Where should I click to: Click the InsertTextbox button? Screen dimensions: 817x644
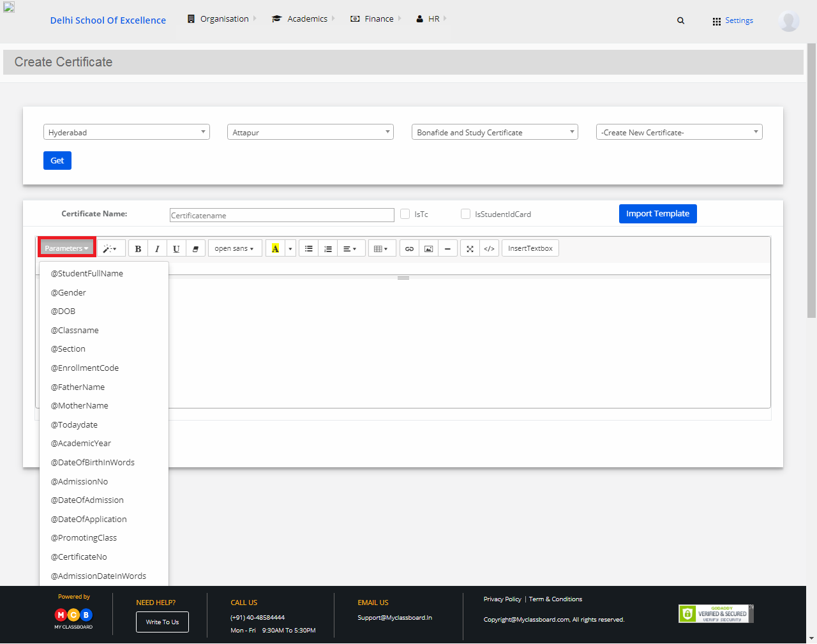click(530, 248)
